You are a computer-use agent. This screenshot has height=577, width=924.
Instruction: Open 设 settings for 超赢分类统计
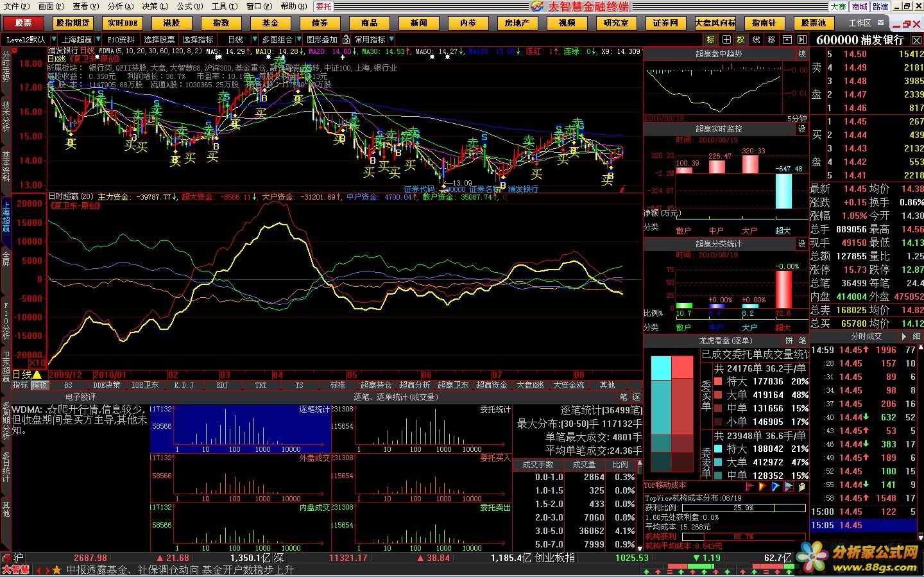(x=802, y=244)
